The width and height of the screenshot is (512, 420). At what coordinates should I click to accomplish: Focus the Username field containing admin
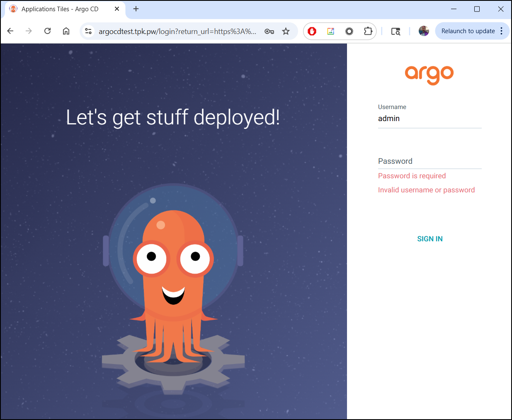(429, 119)
